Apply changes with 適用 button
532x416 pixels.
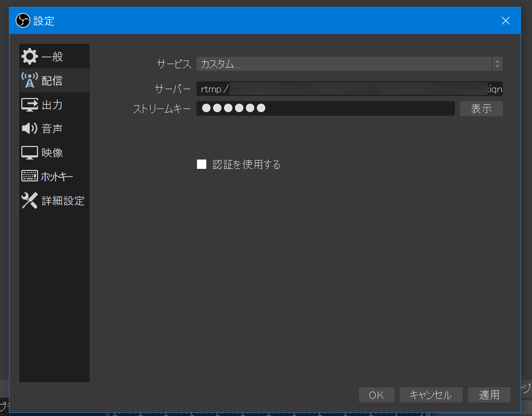[x=489, y=395]
